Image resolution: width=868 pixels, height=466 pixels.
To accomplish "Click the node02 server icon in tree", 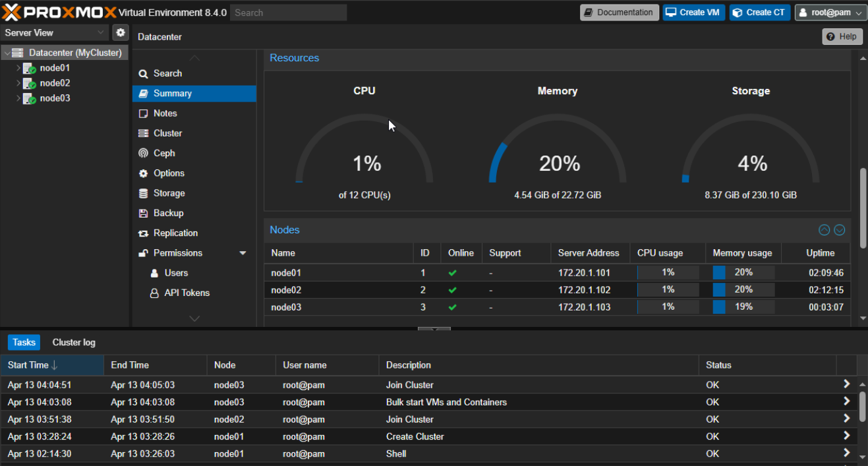I will pos(29,83).
